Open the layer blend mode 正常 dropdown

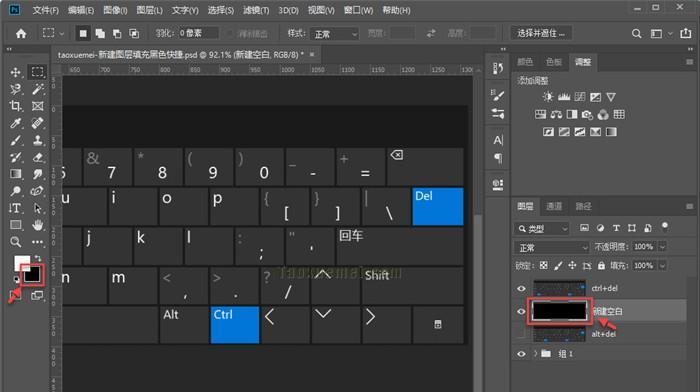pos(552,247)
